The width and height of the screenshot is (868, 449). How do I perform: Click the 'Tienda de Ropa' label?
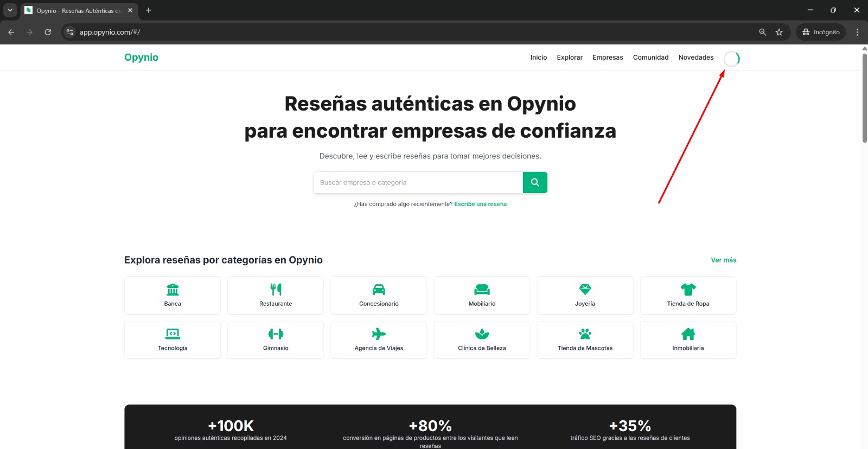click(x=688, y=304)
